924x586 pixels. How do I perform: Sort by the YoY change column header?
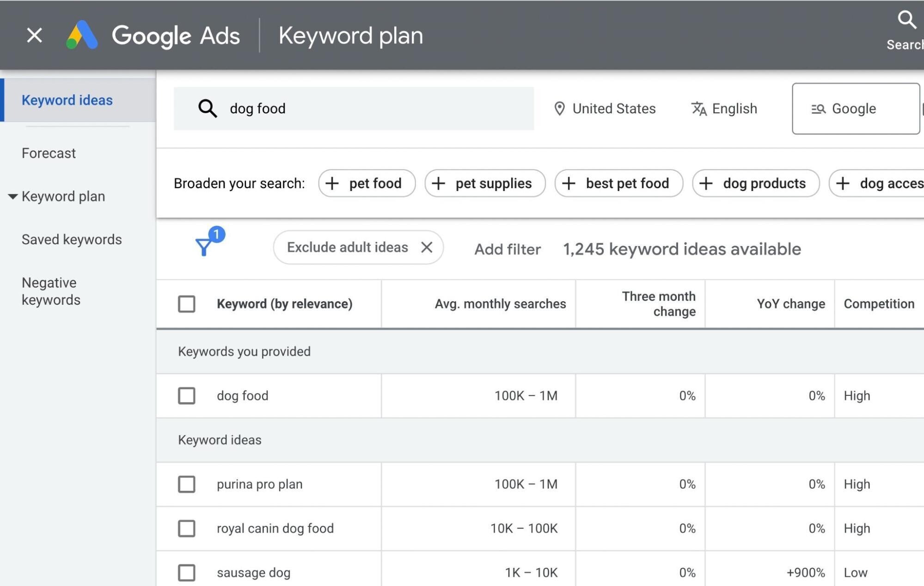tap(790, 304)
